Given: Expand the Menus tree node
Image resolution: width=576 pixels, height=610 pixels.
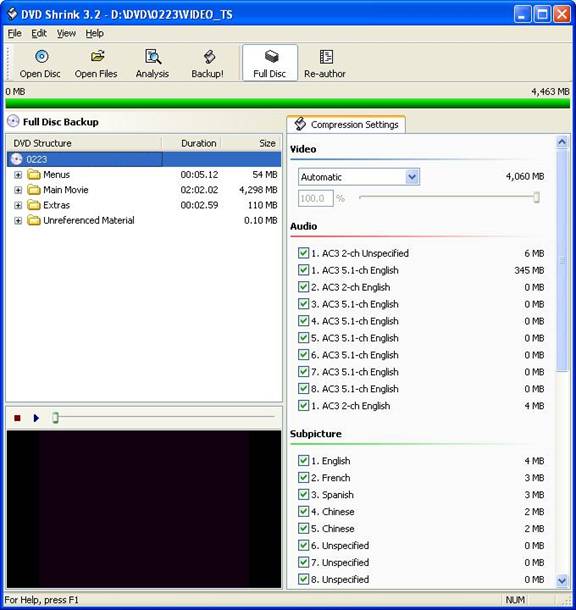Looking at the screenshot, I should coord(18,175).
